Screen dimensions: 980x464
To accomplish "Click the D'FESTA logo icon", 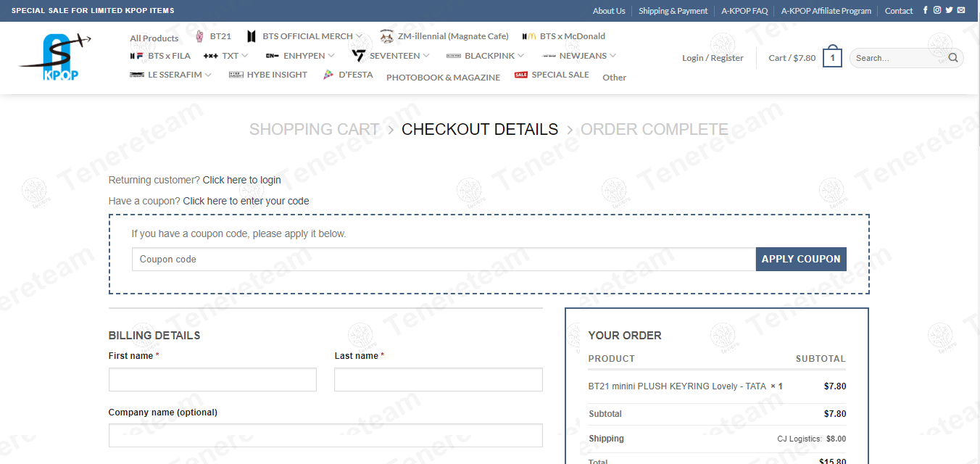I will 328,75.
